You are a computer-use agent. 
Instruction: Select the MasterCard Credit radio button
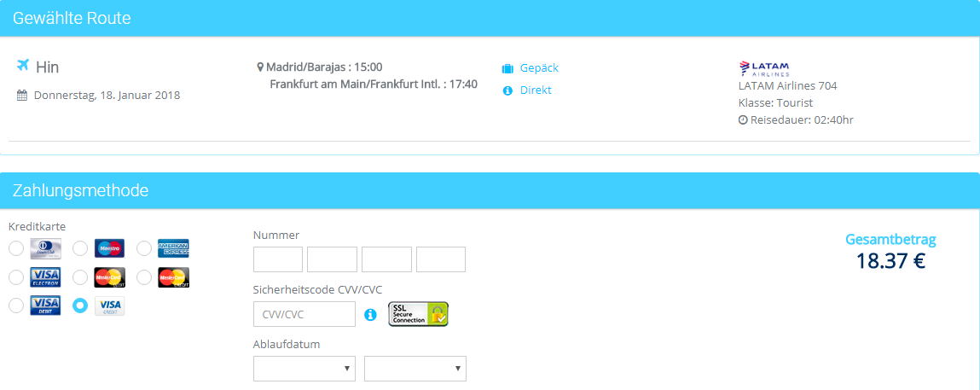[144, 276]
